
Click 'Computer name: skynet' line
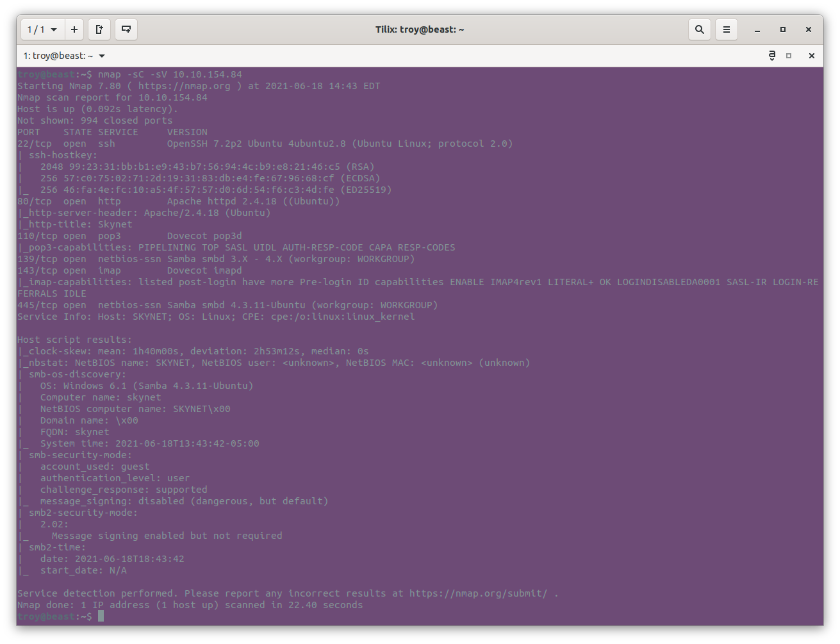point(101,397)
